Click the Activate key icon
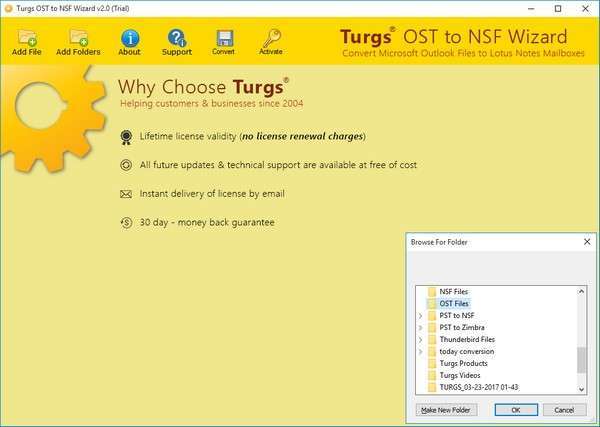The height and width of the screenshot is (427, 600). click(x=271, y=38)
